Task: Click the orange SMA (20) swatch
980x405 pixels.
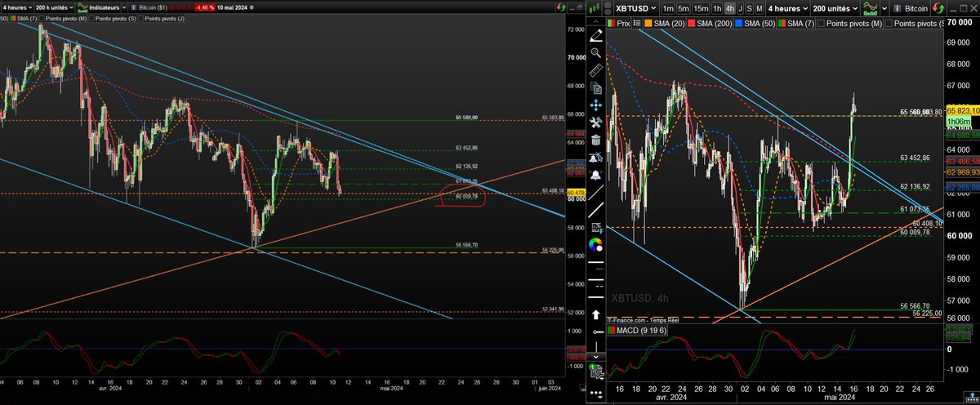Action: 648,24
